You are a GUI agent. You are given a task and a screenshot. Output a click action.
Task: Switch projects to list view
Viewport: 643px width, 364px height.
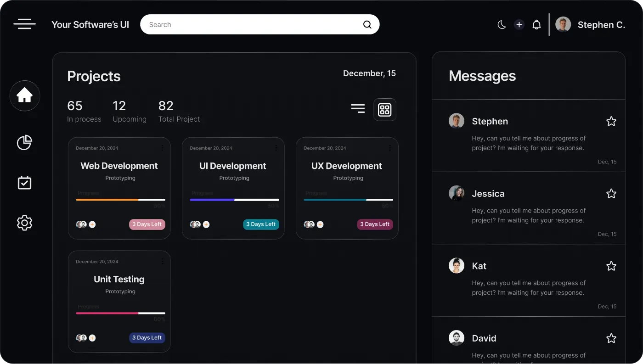358,108
